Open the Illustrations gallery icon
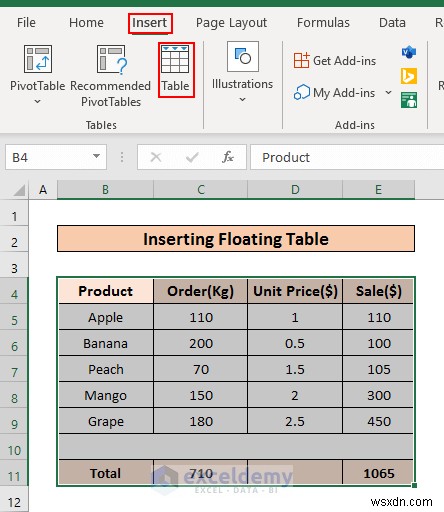 coord(243,56)
